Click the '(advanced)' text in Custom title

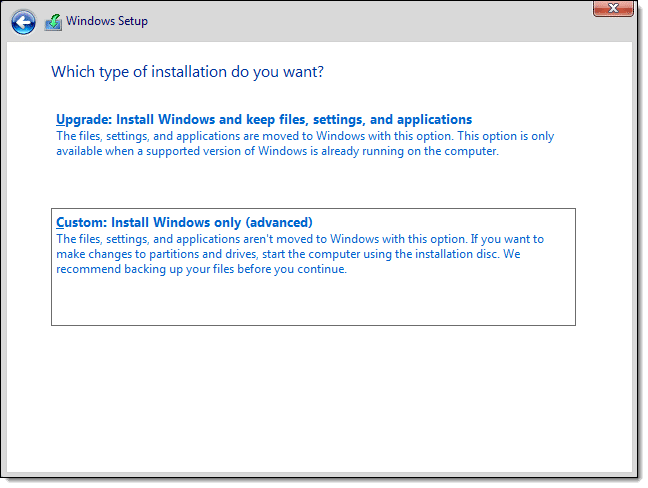[280, 222]
